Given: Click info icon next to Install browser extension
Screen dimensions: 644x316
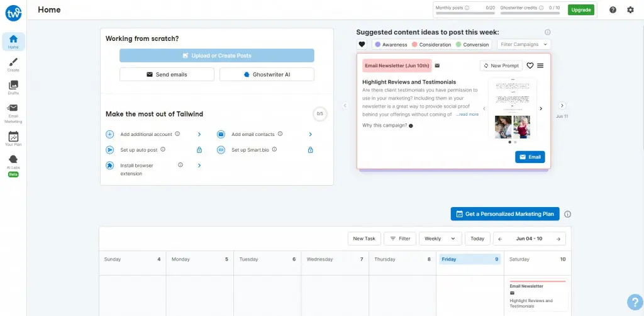Looking at the screenshot, I should (180, 165).
